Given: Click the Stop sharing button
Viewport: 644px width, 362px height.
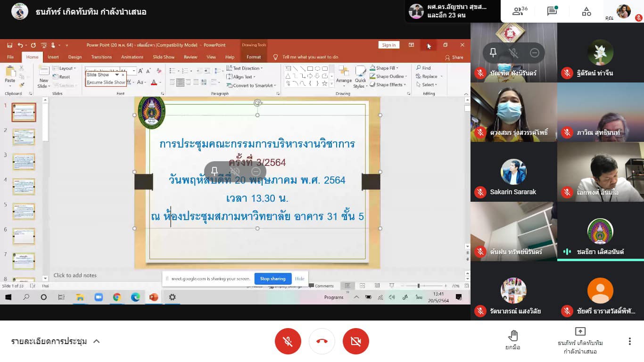Looking at the screenshot, I should (273, 279).
